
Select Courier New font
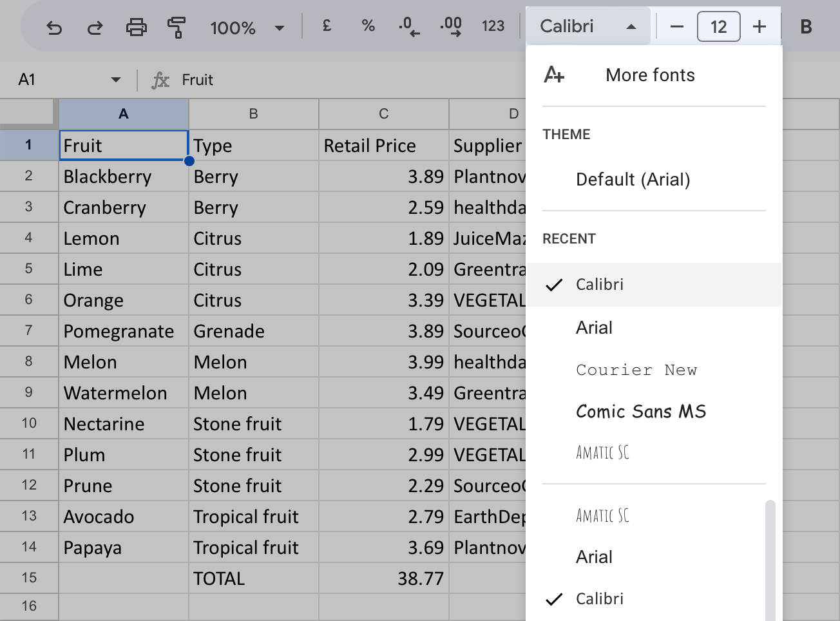[654, 370]
